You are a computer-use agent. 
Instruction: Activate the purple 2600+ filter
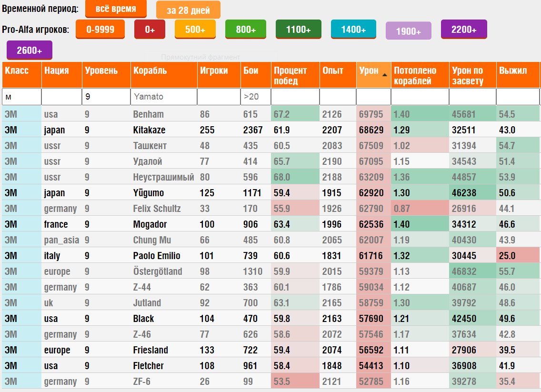(30, 50)
